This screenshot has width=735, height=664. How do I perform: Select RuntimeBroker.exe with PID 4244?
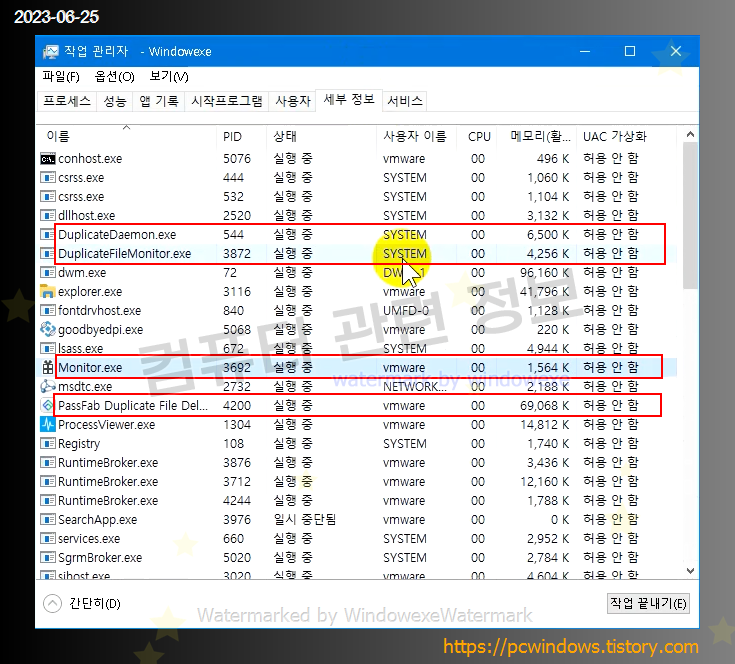(108, 500)
